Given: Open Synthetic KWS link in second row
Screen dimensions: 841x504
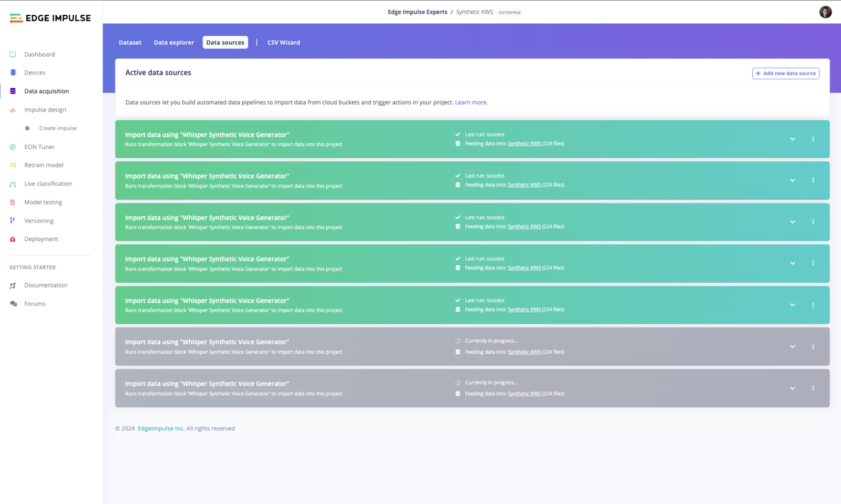Looking at the screenshot, I should click(524, 185).
